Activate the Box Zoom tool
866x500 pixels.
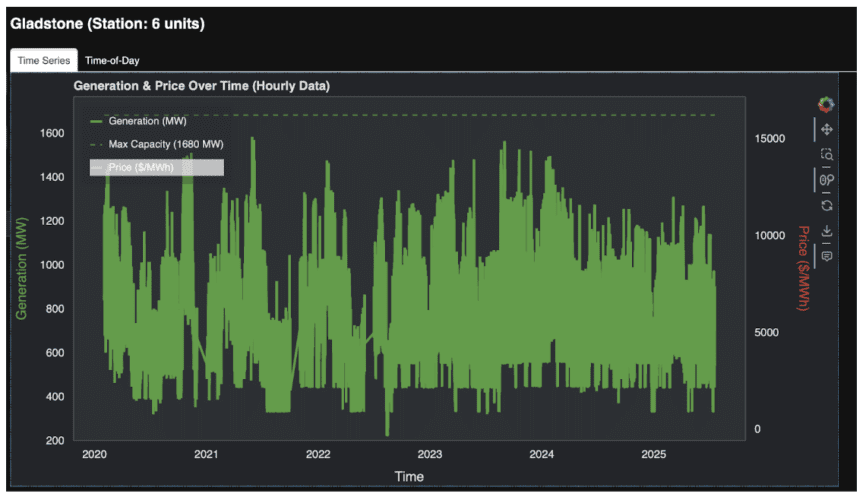[826, 155]
